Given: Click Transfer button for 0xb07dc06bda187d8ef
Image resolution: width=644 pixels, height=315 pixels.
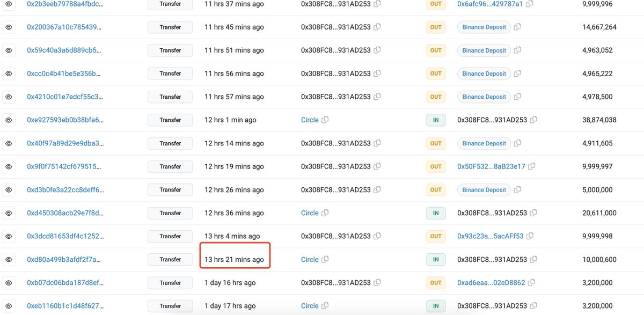Looking at the screenshot, I should 170,283.
